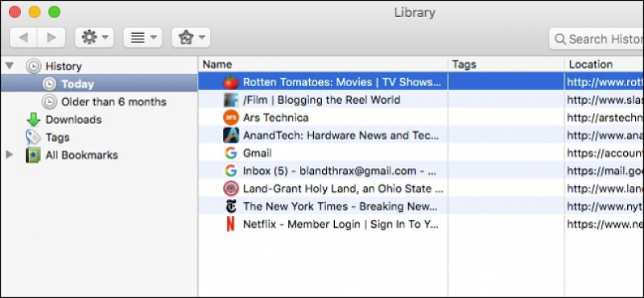Click the Older than 6 months clock icon

coord(49,101)
